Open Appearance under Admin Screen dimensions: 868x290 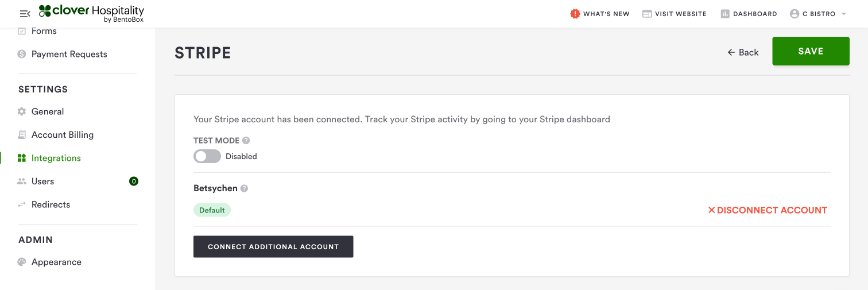point(56,262)
